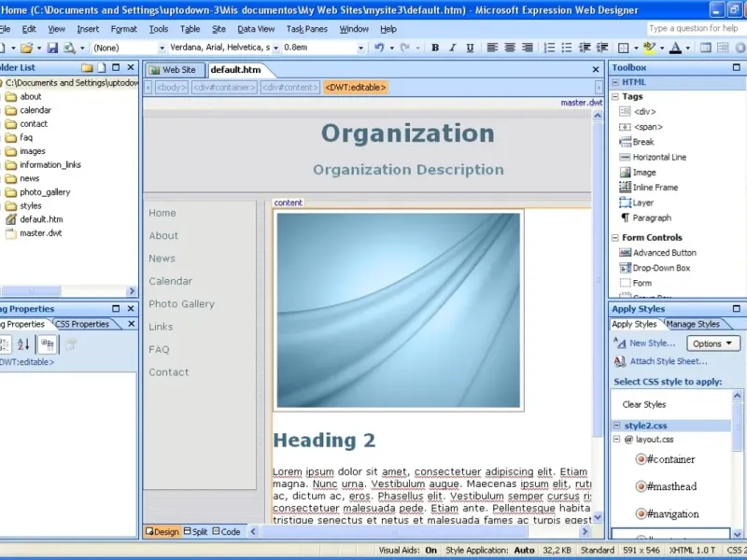Toggle Bold formatting
Screen dimensions: 747x560
(x=435, y=48)
